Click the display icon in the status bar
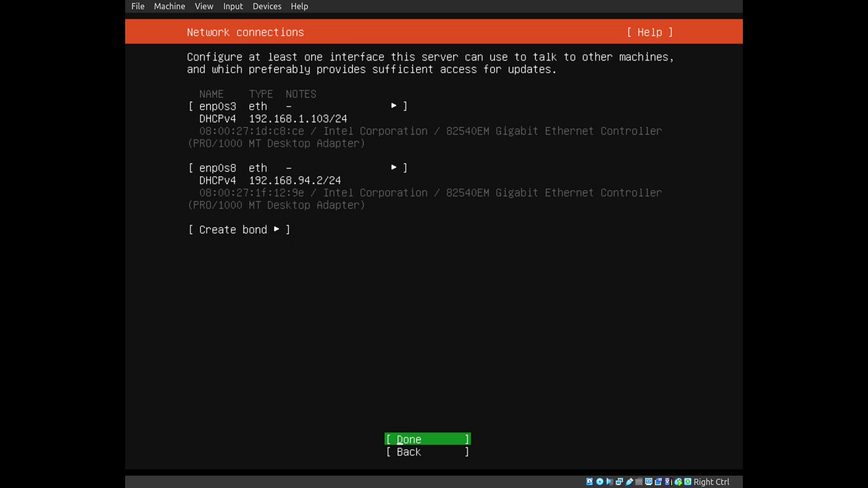 648,481
